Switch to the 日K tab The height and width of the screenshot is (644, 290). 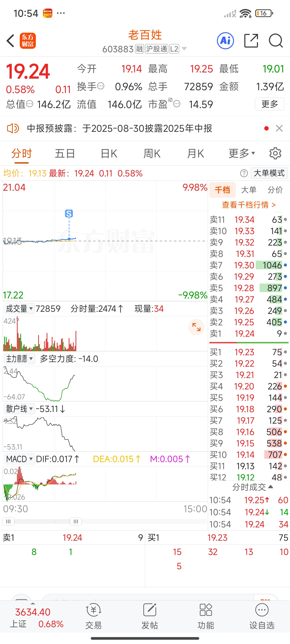109,153
